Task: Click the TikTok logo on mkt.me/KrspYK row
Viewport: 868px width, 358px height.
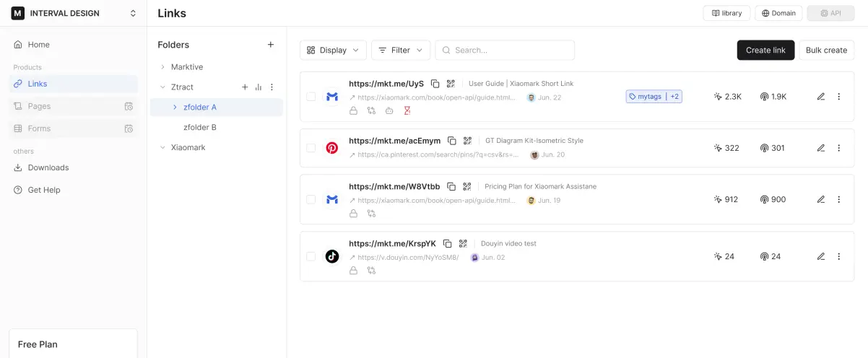Action: [331, 256]
